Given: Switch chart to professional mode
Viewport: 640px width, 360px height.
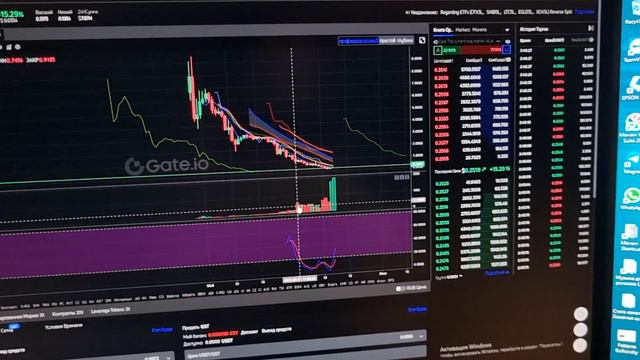Looking at the screenshot, I should [358, 41].
